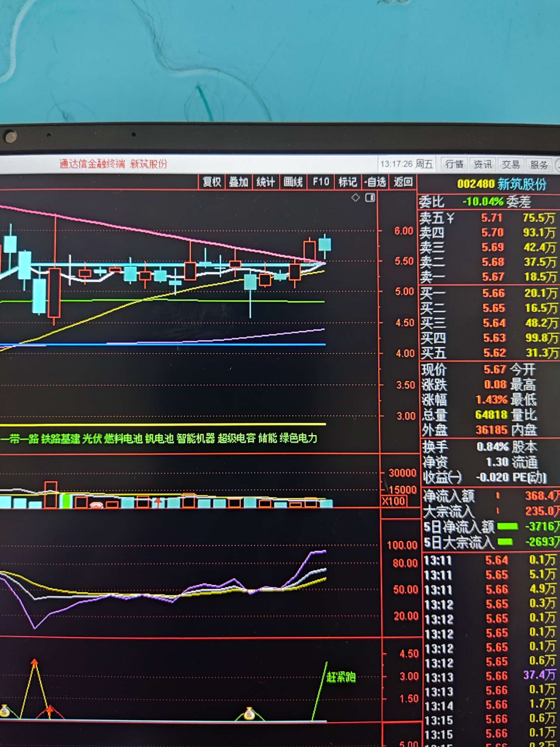Image resolution: width=560 pixels, height=747 pixels.
Task: Open the 交易 trading tab
Action: 511,165
